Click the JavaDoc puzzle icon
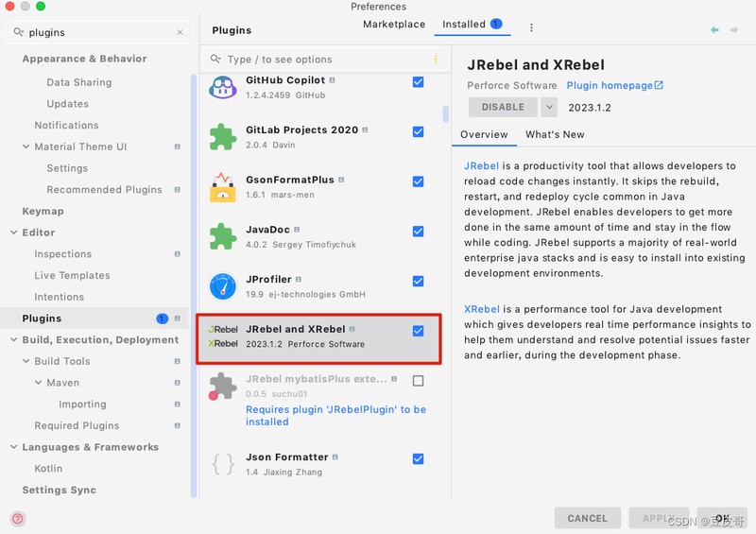Image resolution: width=756 pixels, height=534 pixels. pos(223,236)
